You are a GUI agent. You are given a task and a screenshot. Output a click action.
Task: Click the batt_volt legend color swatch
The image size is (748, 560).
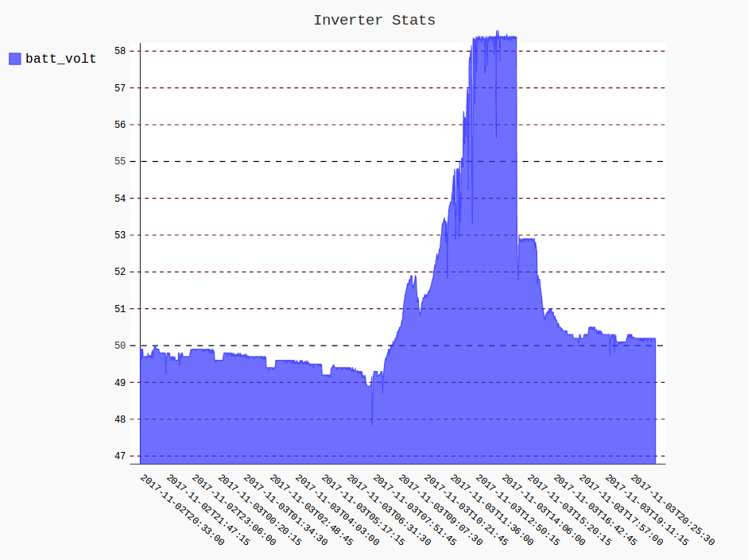click(x=15, y=59)
